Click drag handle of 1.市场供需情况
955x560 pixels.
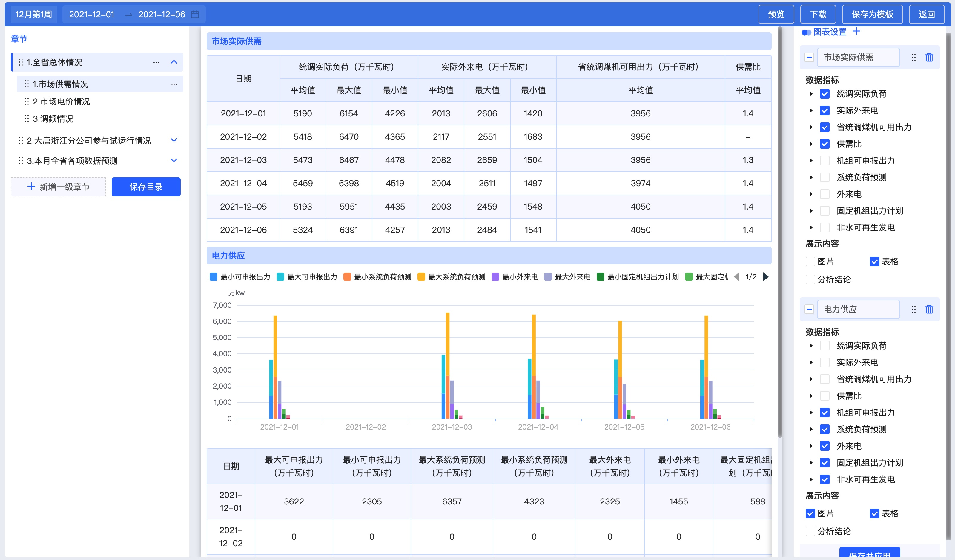click(x=27, y=84)
